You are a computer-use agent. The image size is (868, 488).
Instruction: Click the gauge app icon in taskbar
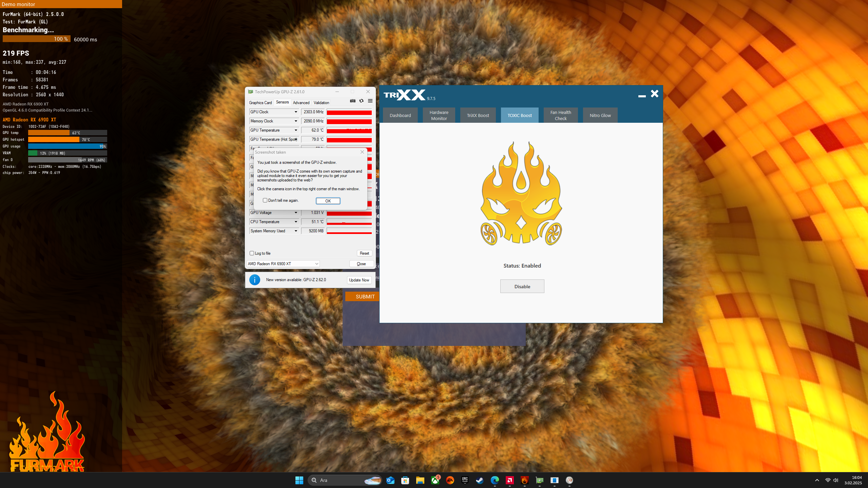[x=570, y=480]
